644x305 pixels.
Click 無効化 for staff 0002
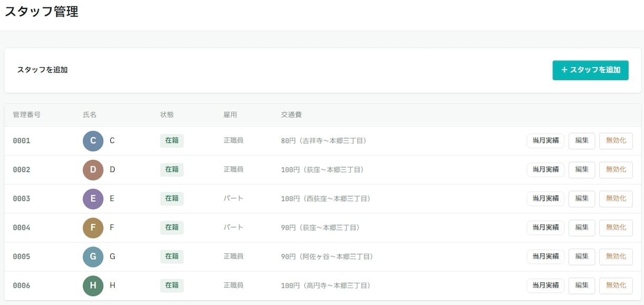point(616,170)
